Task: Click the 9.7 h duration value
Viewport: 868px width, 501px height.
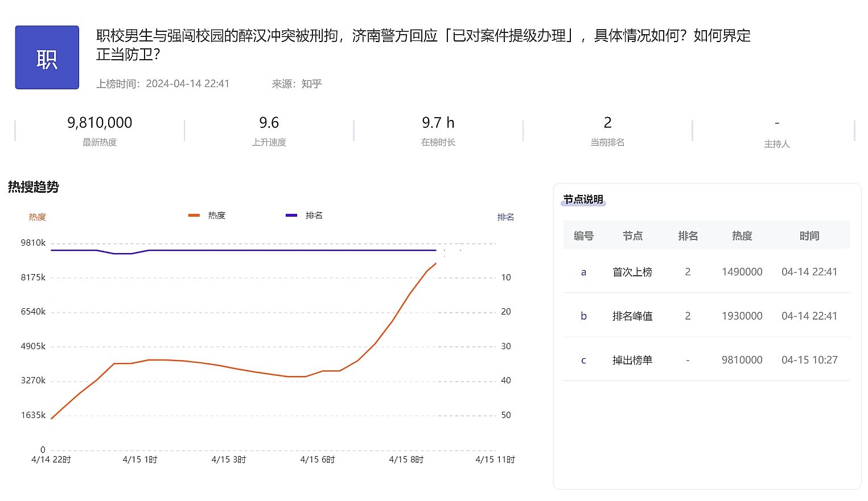Action: [438, 123]
